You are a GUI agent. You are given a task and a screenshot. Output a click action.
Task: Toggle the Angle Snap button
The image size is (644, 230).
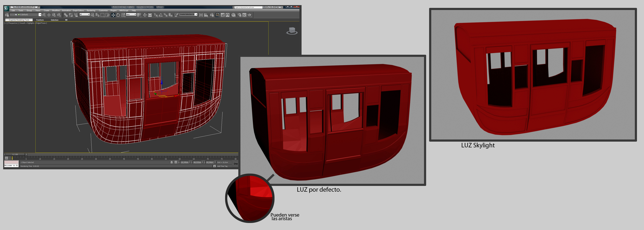(x=161, y=15)
